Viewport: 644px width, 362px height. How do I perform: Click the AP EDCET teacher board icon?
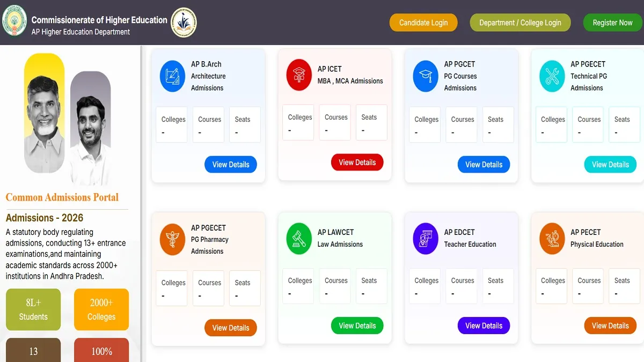(x=426, y=238)
